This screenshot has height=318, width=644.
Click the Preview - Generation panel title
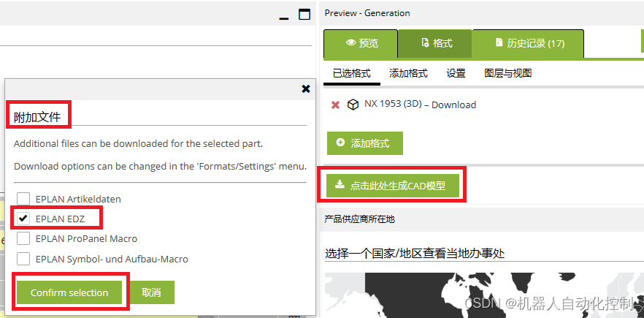point(367,13)
